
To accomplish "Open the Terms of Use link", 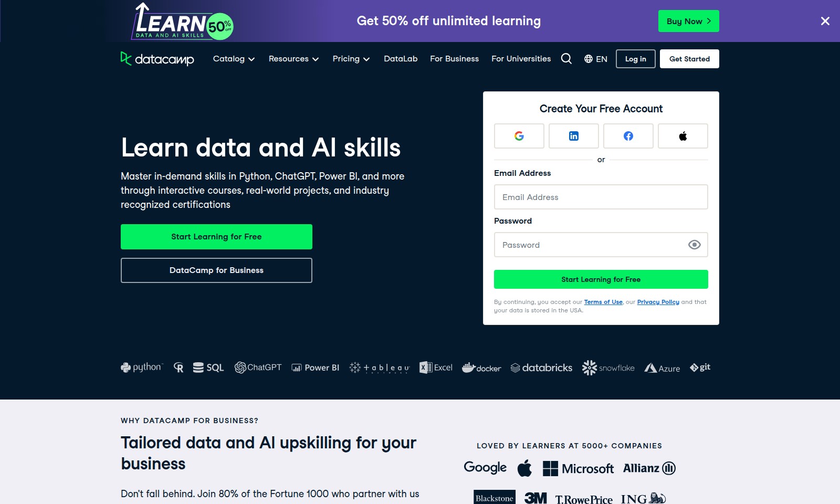I will 603,302.
